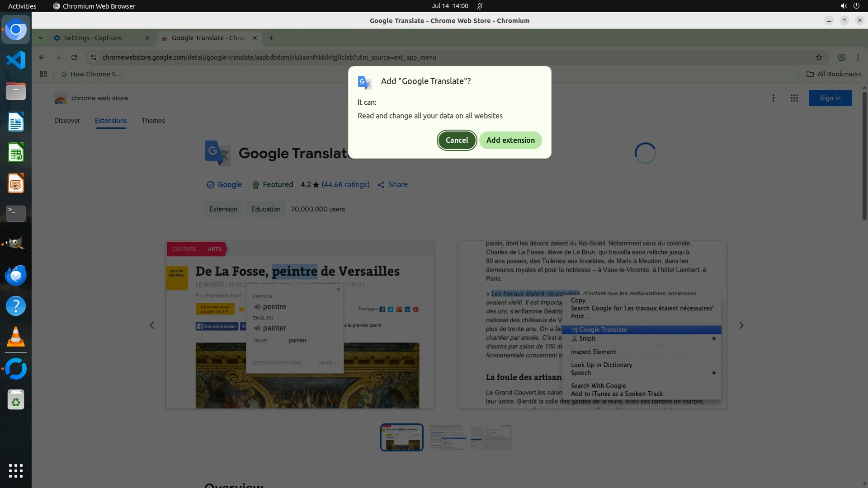Open All Bookmarks folder
The image size is (868, 488).
(834, 74)
